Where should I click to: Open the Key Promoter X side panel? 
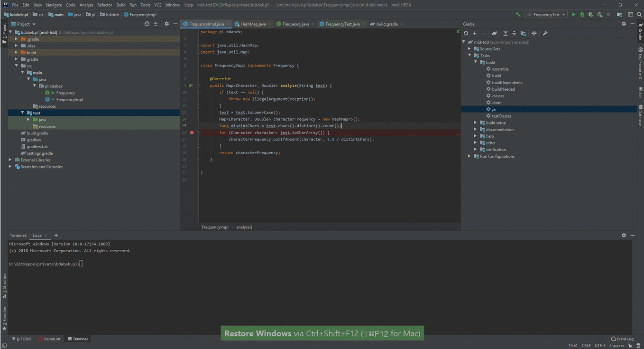pyautogui.click(x=640, y=63)
